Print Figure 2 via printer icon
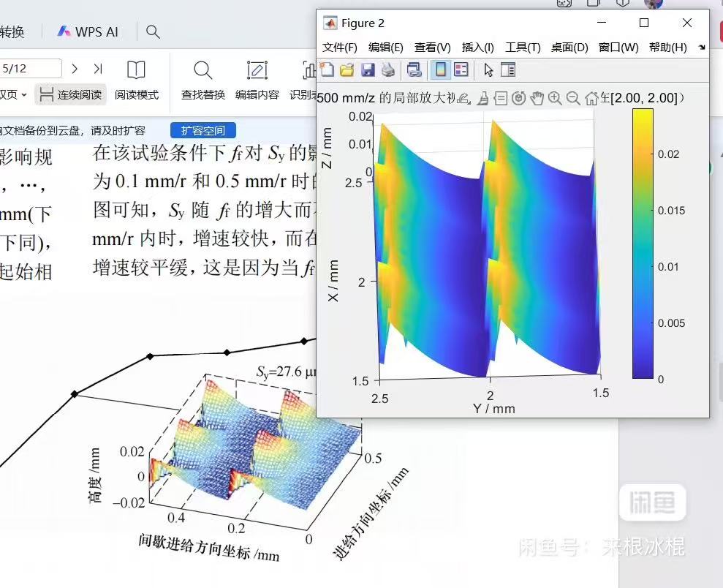Viewport: 723px width, 588px height. pyautogui.click(x=387, y=69)
